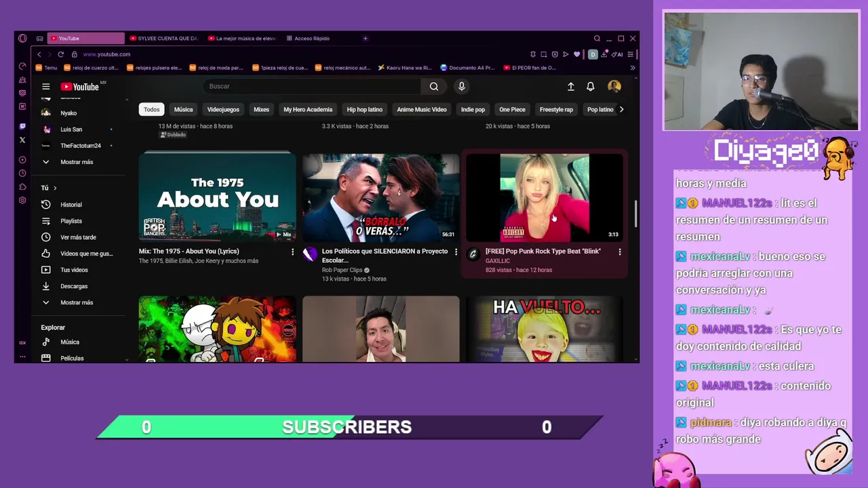Open options for Los Políticos video
Image resolution: width=868 pixels, height=488 pixels.
[456, 251]
